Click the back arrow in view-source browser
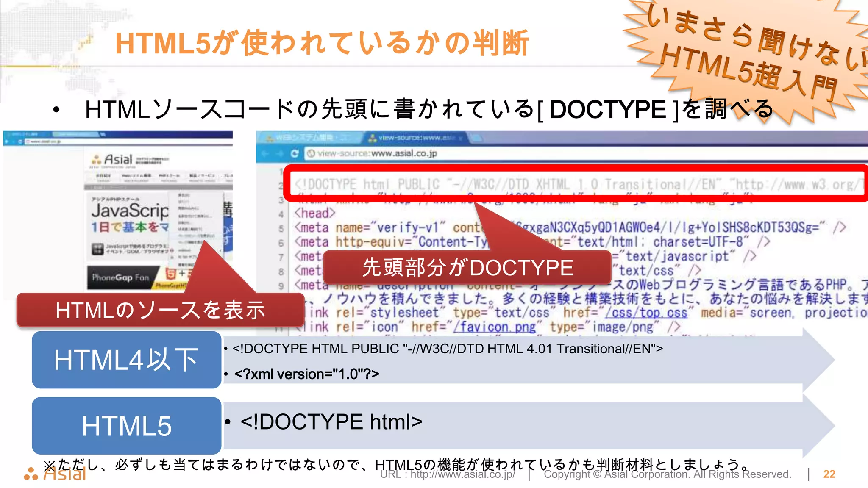The width and height of the screenshot is (868, 488). point(265,153)
